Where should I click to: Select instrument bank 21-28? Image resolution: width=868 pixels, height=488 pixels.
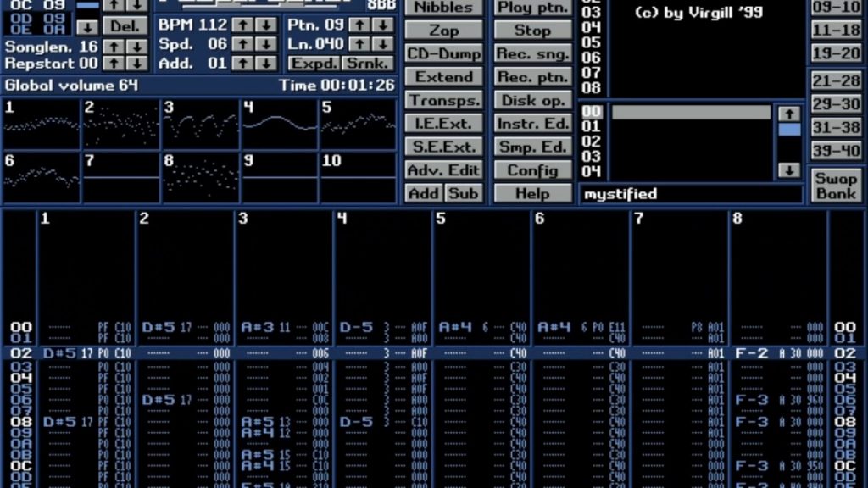[836, 80]
